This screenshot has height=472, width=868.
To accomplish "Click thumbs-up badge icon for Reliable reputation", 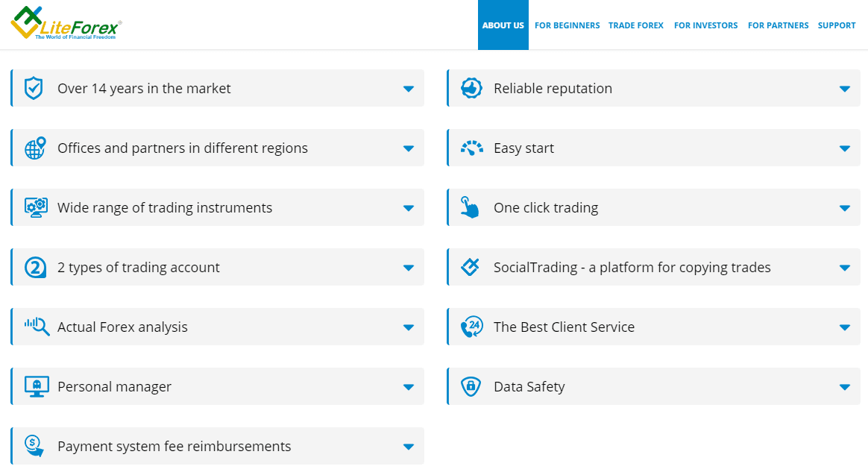I will [x=471, y=88].
